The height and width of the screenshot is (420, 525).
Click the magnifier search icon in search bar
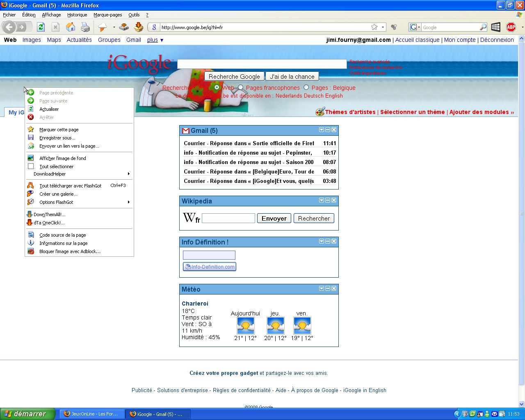(x=483, y=27)
